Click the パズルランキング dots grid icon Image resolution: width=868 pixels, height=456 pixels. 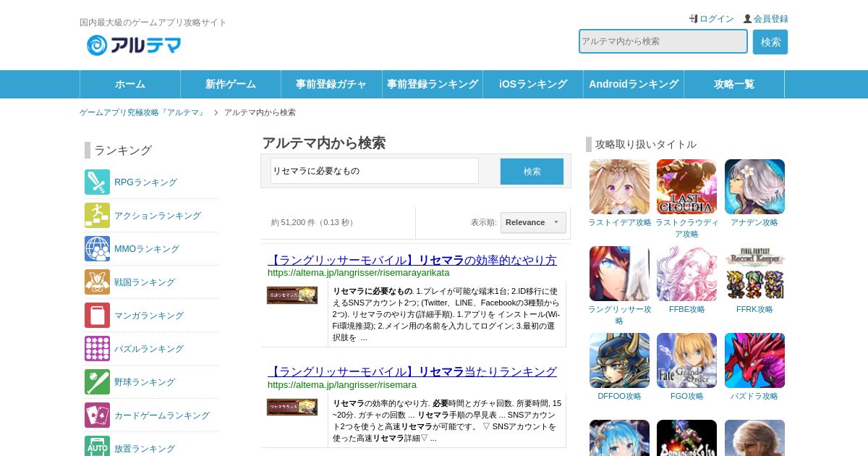pyautogui.click(x=97, y=349)
